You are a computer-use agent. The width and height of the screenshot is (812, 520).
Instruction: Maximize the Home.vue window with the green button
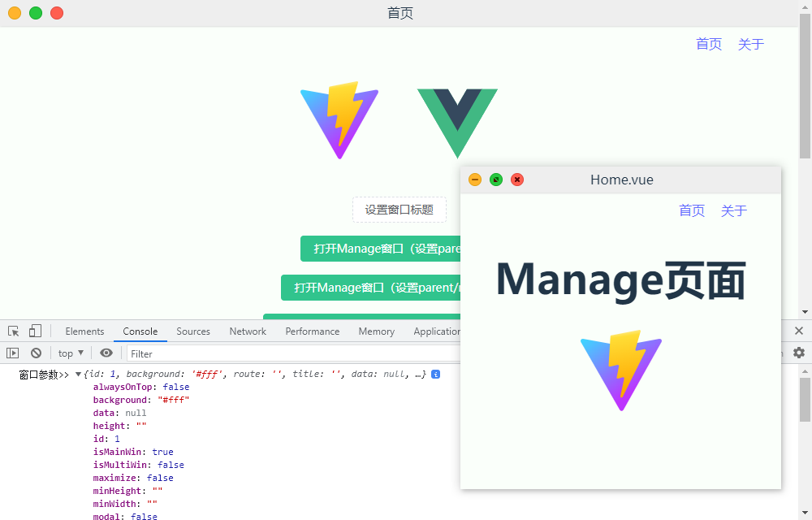pos(496,180)
